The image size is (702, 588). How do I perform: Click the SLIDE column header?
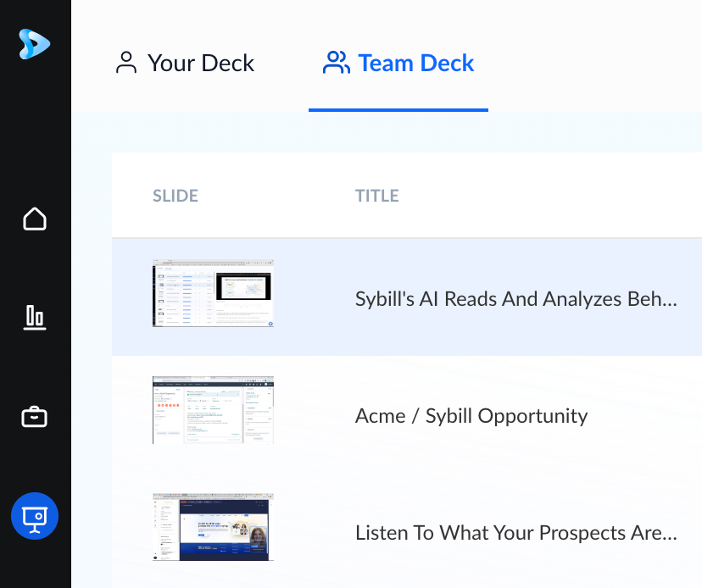175,196
